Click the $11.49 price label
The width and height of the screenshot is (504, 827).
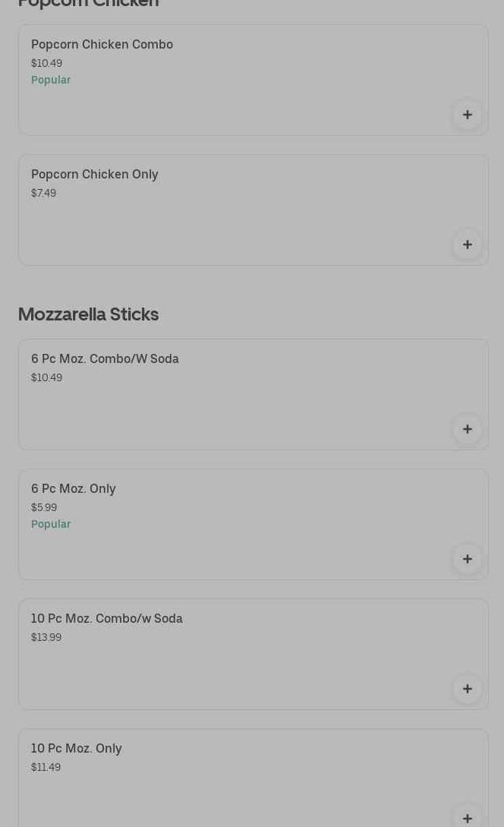point(46,767)
